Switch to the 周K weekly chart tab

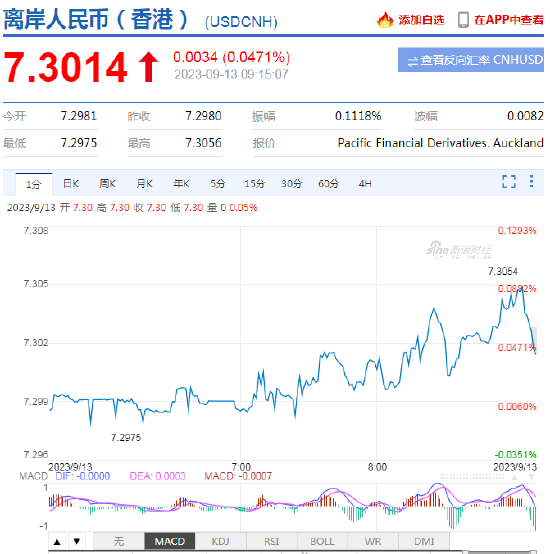coord(107,184)
